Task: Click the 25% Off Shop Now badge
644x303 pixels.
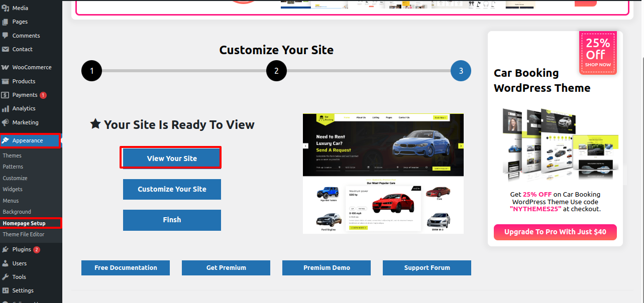Action: (x=598, y=53)
